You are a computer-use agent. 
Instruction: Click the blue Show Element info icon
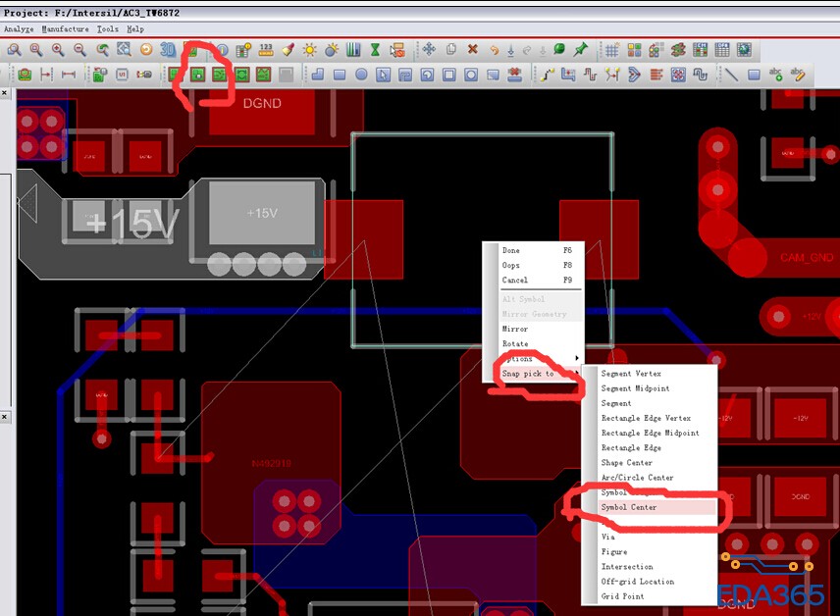(x=221, y=50)
